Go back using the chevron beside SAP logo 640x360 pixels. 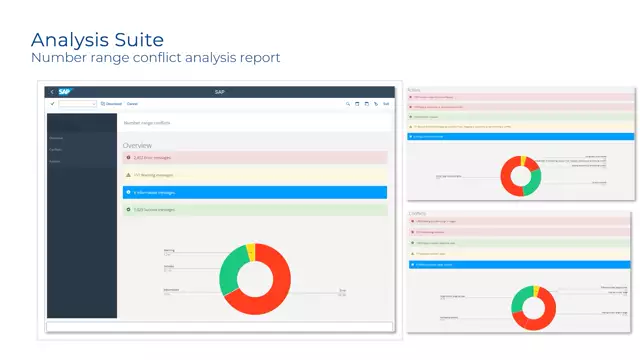click(52, 92)
